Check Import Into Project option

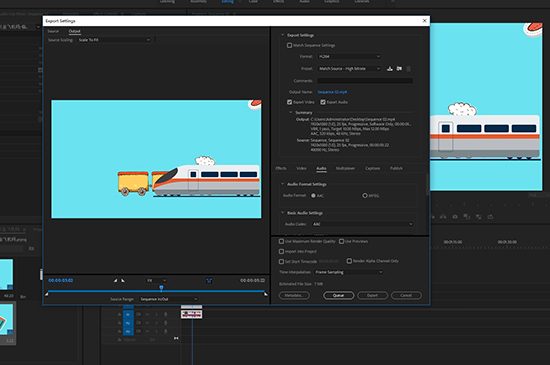pos(281,251)
